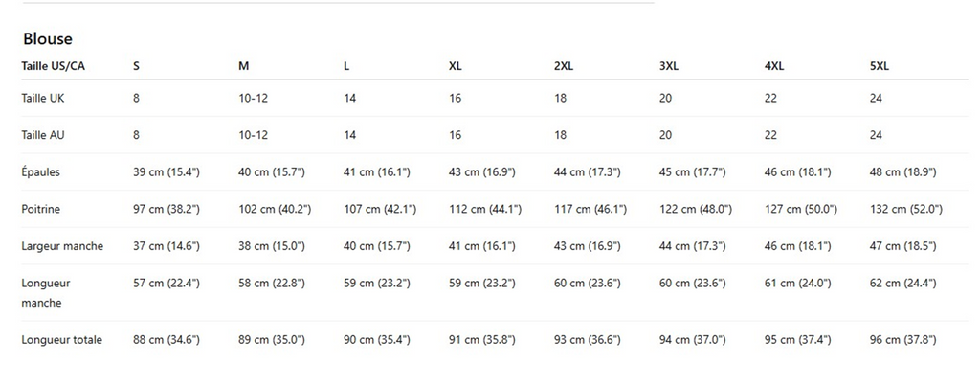Select the 24 value in Taille AU row
The width and height of the screenshot is (980, 388).
coord(876,135)
